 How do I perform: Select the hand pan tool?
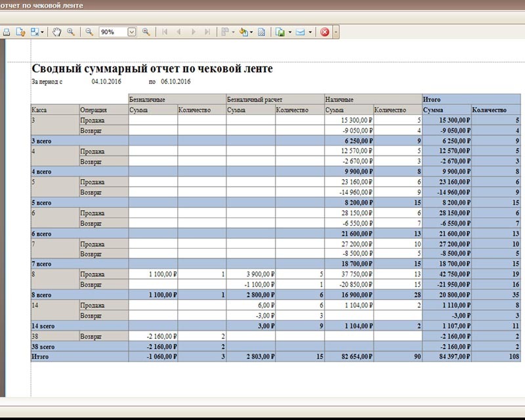[57, 31]
